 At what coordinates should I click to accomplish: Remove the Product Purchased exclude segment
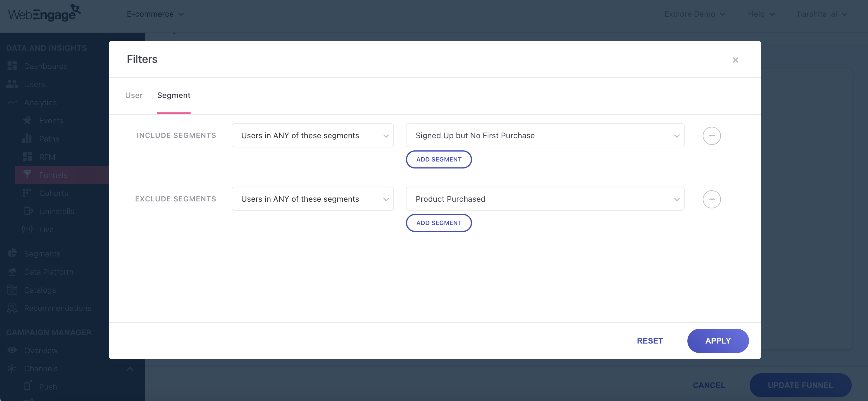pos(711,199)
